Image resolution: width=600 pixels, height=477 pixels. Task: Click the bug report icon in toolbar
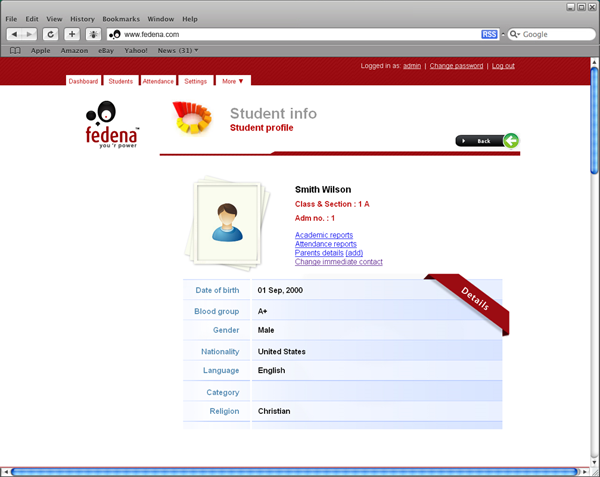(x=93, y=34)
